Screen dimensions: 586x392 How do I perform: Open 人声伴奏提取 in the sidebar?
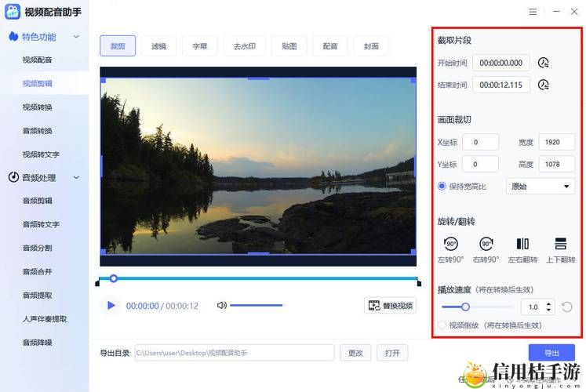coord(45,319)
